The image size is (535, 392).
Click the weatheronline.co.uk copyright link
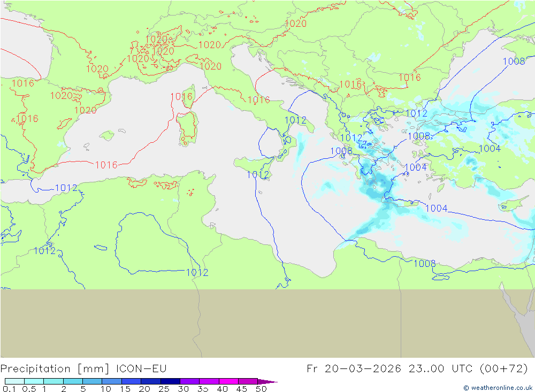498,388
